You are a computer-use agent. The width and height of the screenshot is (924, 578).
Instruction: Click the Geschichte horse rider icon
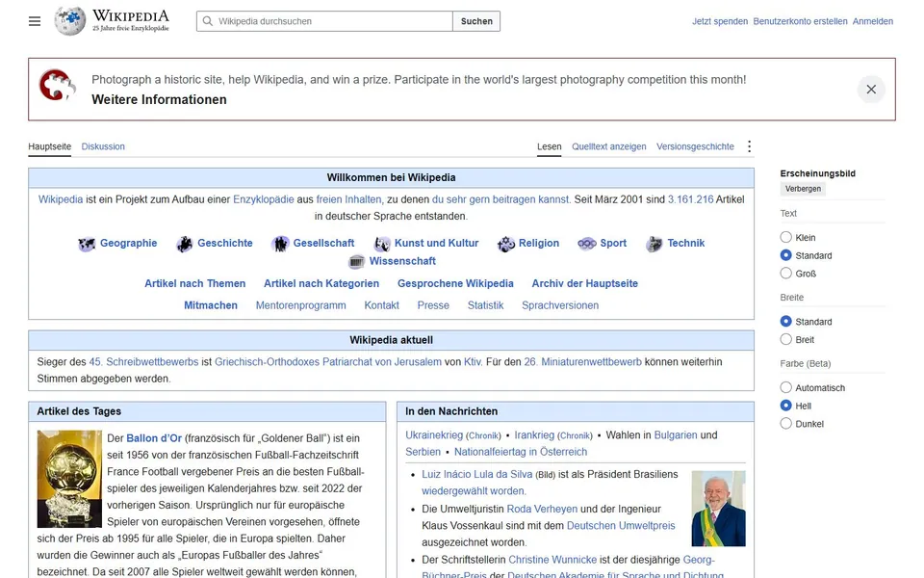[x=185, y=244]
